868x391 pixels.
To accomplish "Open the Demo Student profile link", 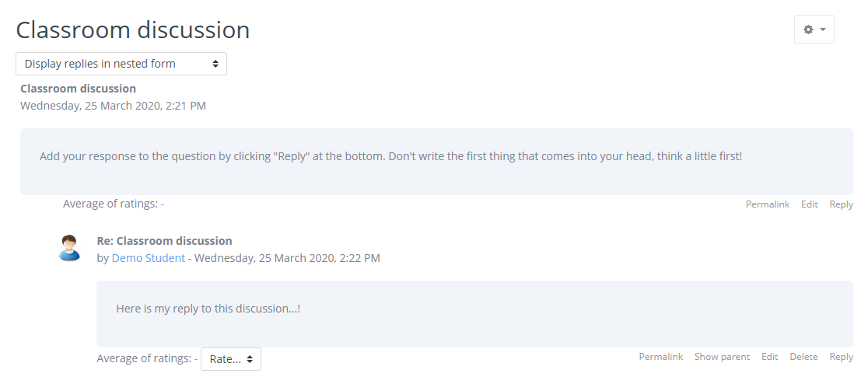I will (x=149, y=258).
